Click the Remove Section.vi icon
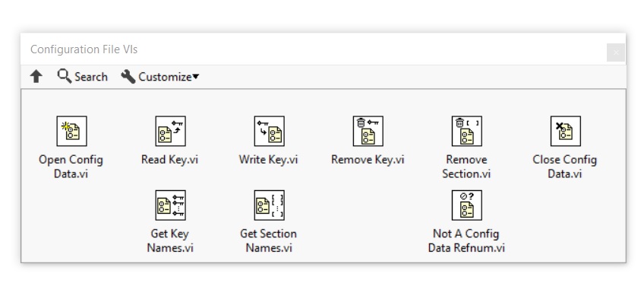Screen dimensions: 644x283 [467, 131]
